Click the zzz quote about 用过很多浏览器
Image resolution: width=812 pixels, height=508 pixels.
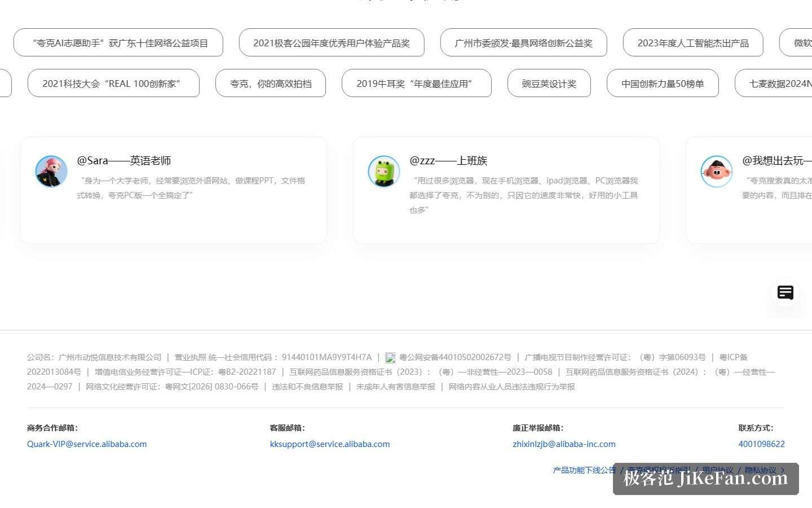pos(524,195)
